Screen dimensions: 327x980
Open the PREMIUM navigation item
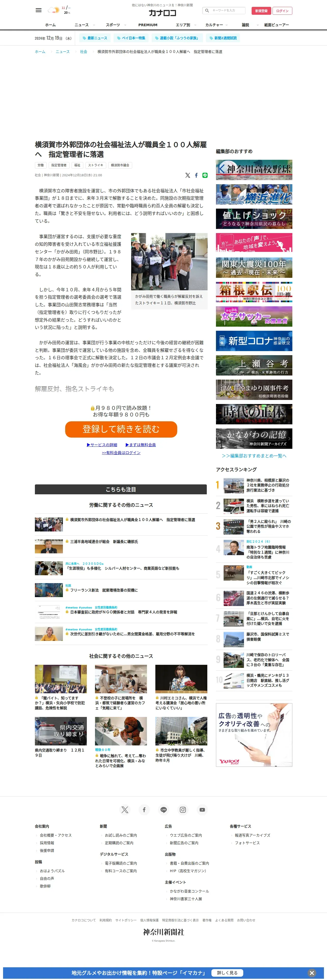coord(148,25)
